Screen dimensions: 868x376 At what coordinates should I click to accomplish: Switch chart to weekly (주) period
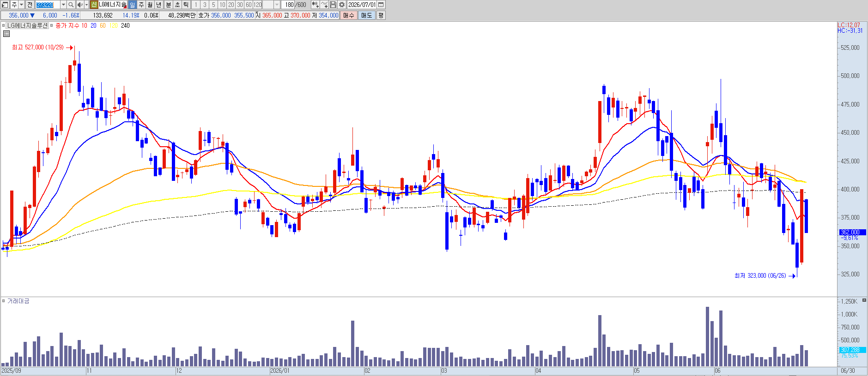point(141,5)
